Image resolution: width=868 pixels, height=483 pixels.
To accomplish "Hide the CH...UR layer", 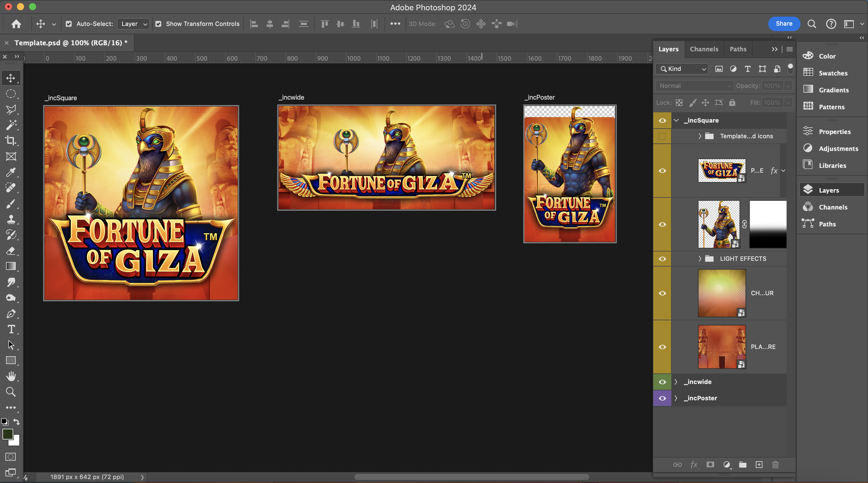I will coord(662,293).
